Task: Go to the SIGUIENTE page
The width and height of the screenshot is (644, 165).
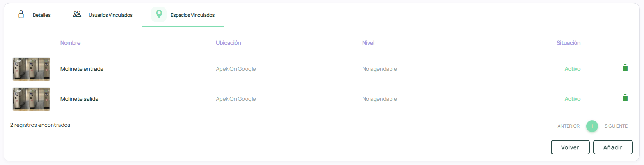Action: tap(616, 126)
